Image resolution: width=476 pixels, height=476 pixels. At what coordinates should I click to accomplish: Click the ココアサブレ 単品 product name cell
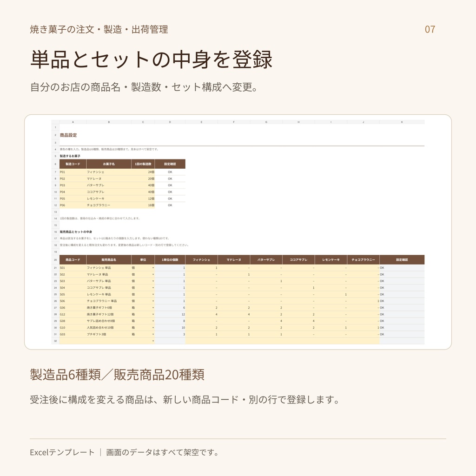pyautogui.click(x=109, y=288)
